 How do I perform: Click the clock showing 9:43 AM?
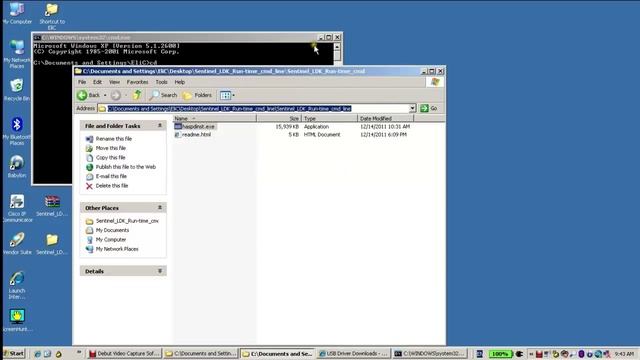tap(624, 354)
